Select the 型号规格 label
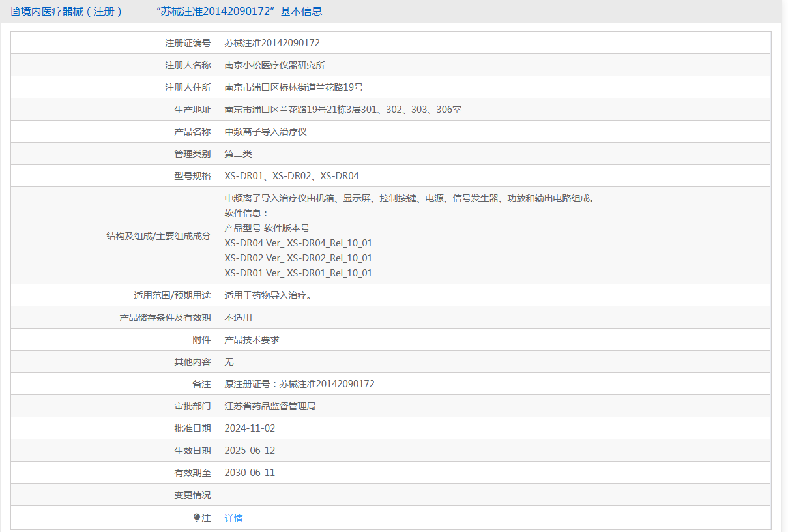 192,176
